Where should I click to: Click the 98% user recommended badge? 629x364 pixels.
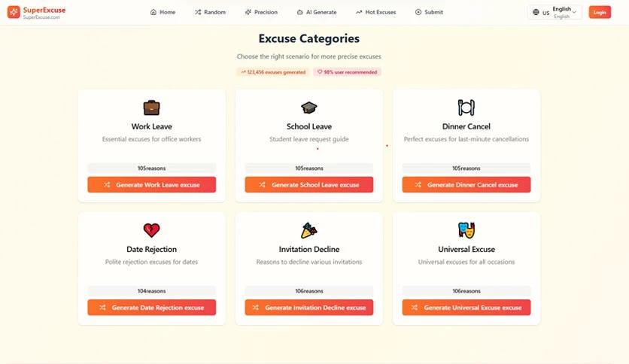coord(348,72)
